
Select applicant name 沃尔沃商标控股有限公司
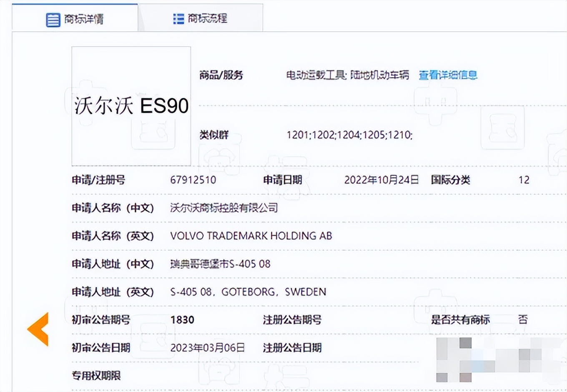click(224, 208)
